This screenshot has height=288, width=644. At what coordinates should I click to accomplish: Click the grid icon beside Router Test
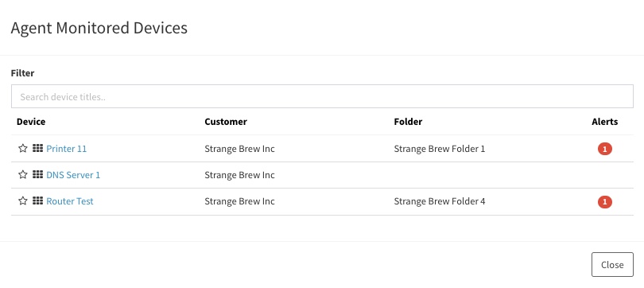38,201
